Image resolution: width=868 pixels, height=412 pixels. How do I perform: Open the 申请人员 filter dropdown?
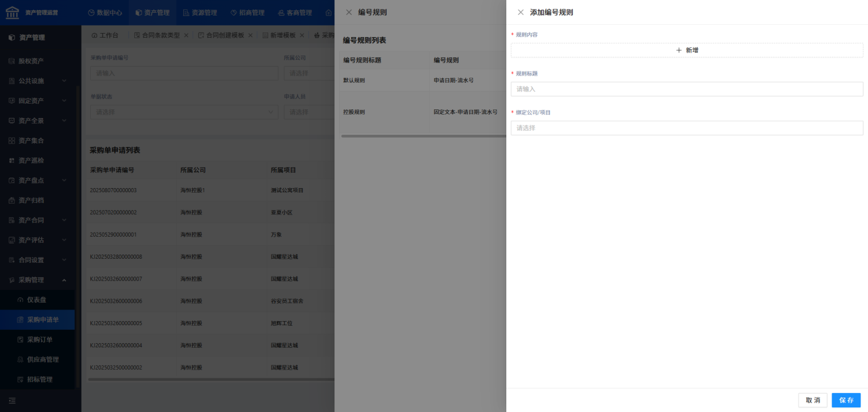pyautogui.click(x=309, y=112)
